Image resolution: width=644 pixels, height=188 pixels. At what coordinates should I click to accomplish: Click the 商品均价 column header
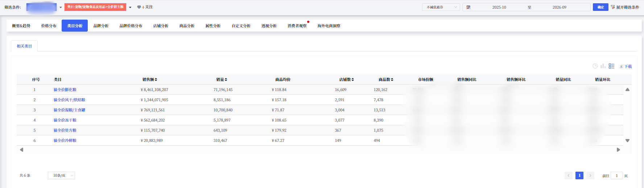(283, 79)
